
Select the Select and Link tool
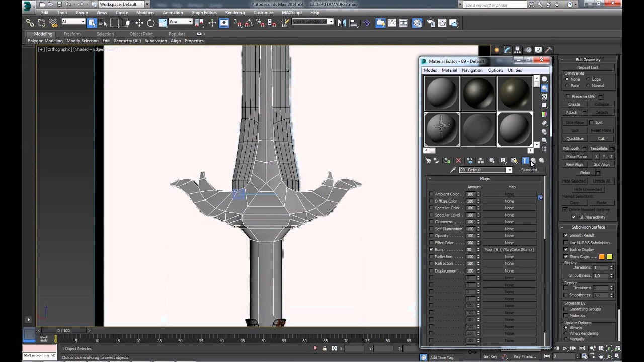(30, 23)
